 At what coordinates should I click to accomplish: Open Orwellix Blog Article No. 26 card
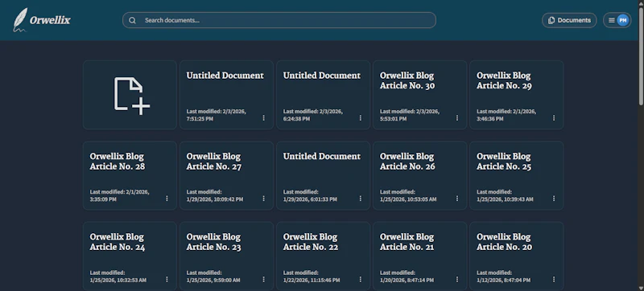[x=419, y=175]
